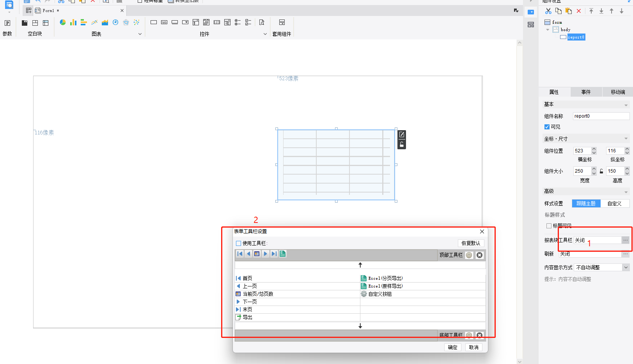Click Excel export icon in top toolbar strip
633x364 pixels.
pos(283,254)
